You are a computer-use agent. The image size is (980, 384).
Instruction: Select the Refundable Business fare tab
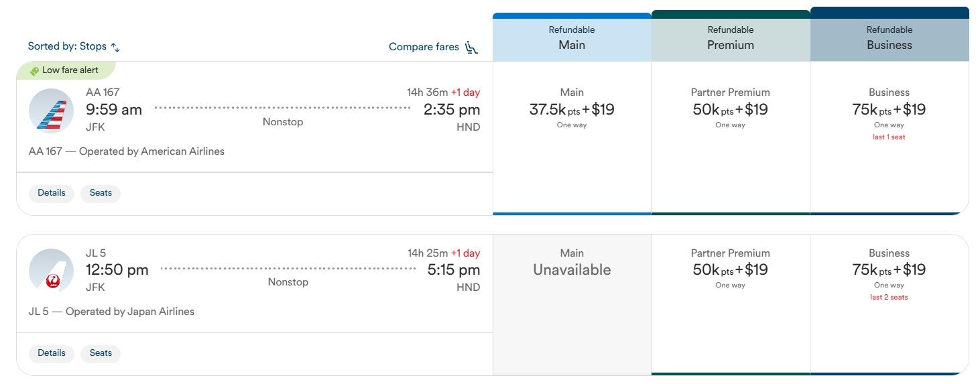tap(890, 38)
